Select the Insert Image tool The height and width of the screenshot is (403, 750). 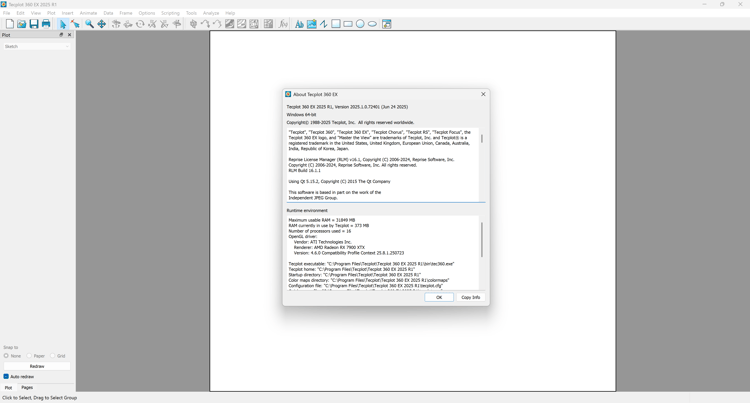tap(311, 24)
